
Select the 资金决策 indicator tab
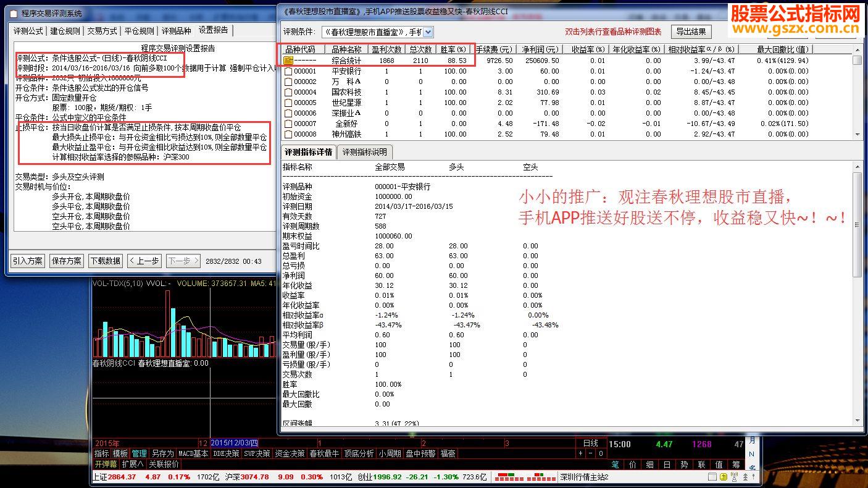coord(290,453)
